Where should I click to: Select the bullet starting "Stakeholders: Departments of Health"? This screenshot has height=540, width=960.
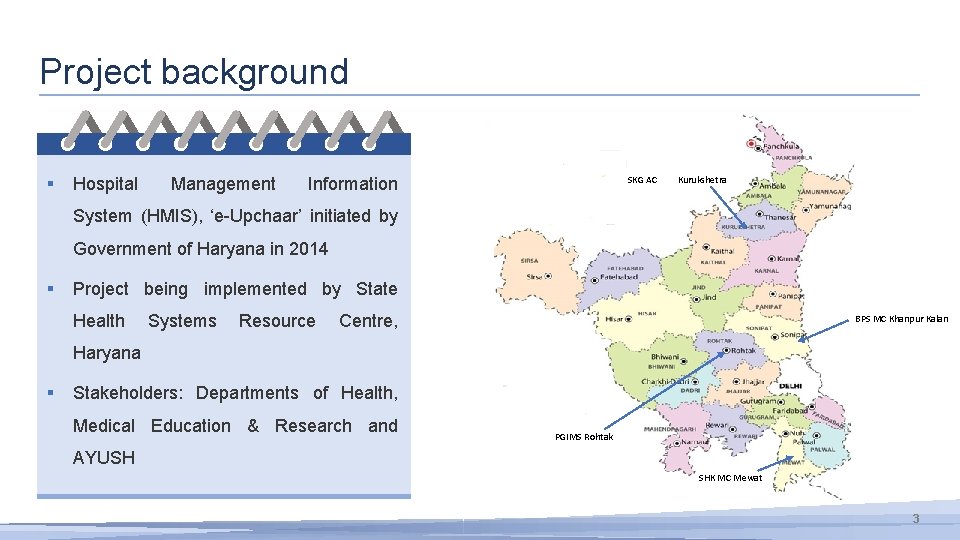(x=235, y=425)
